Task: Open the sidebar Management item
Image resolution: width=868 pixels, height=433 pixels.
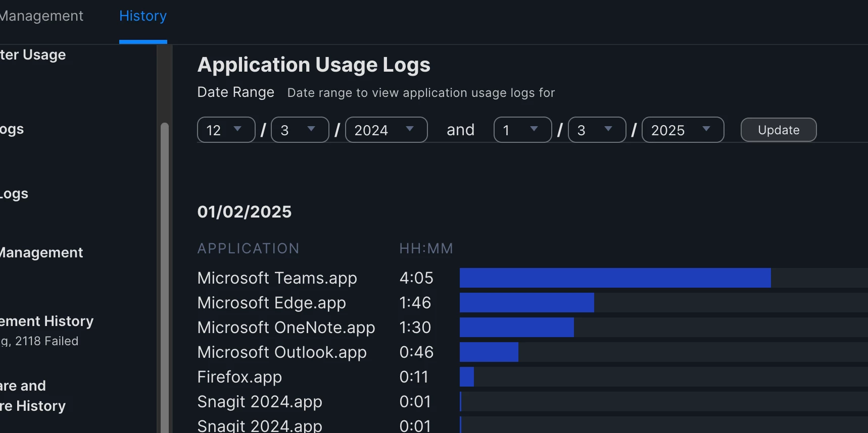Action: (x=41, y=252)
